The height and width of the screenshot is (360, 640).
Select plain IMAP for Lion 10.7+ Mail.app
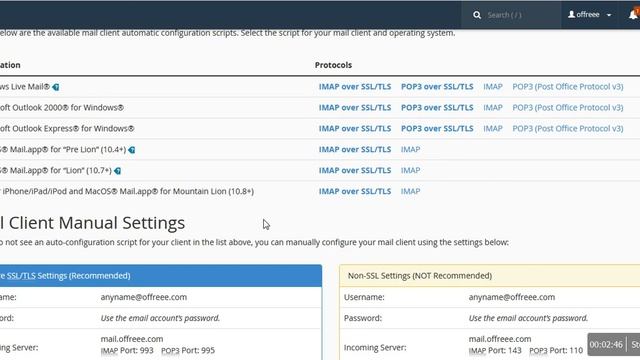pyautogui.click(x=410, y=170)
